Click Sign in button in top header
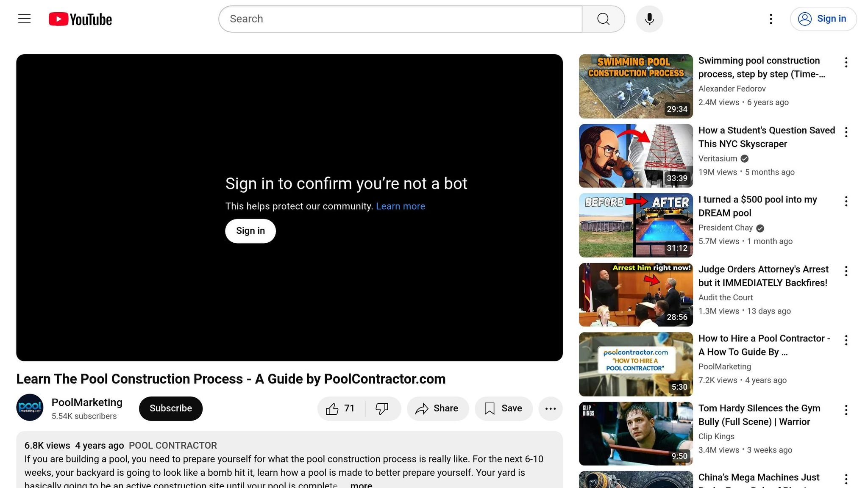The image size is (868, 488). 823,19
